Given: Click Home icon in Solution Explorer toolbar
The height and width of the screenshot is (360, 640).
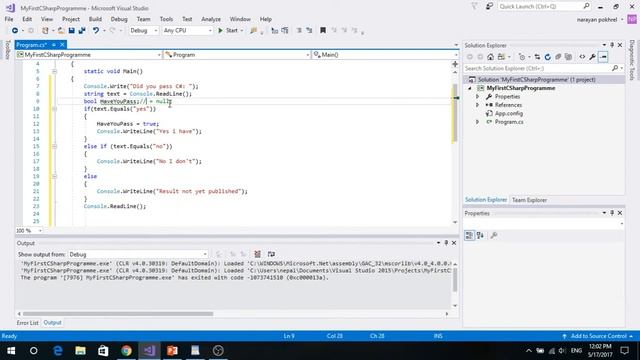Looking at the screenshot, I should coord(491,57).
